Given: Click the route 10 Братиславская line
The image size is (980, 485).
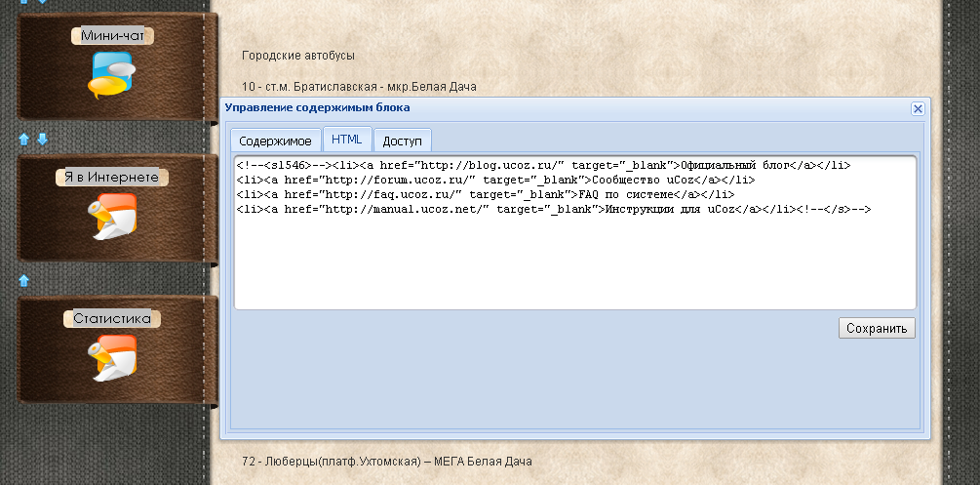Looking at the screenshot, I should (x=360, y=87).
